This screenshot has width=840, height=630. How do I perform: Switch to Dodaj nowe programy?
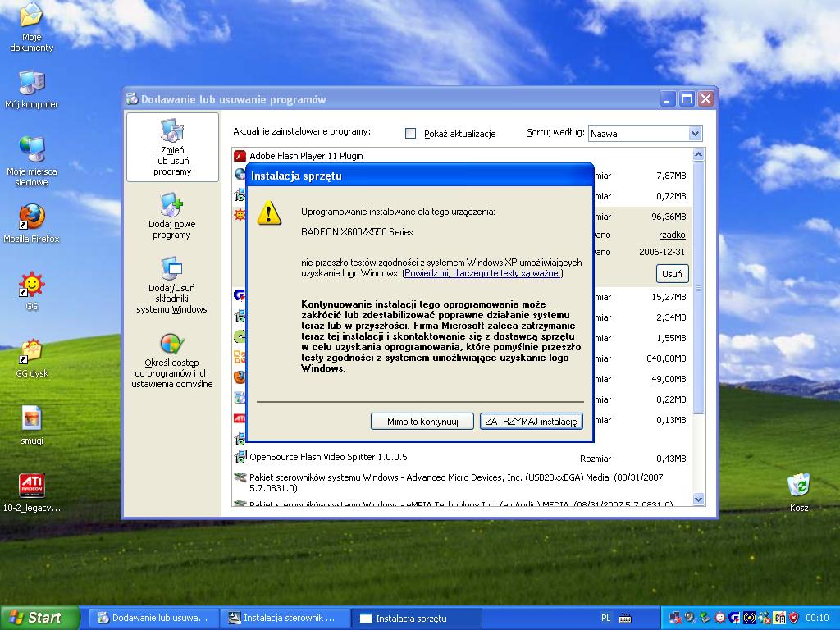tap(172, 216)
